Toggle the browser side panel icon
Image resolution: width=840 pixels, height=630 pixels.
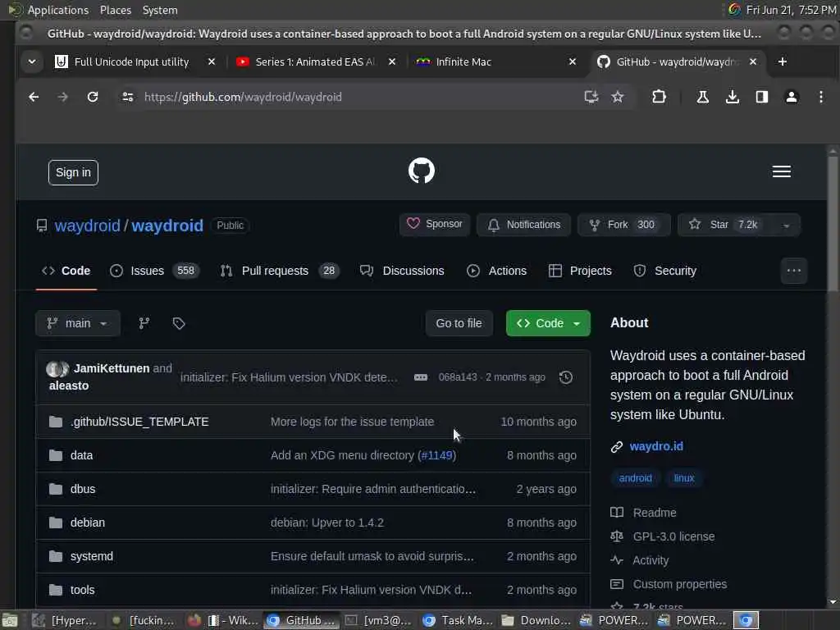point(762,97)
